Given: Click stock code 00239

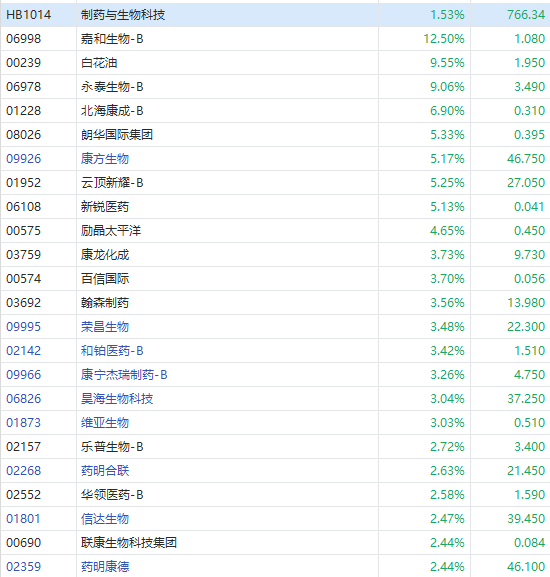Looking at the screenshot, I should tap(24, 63).
